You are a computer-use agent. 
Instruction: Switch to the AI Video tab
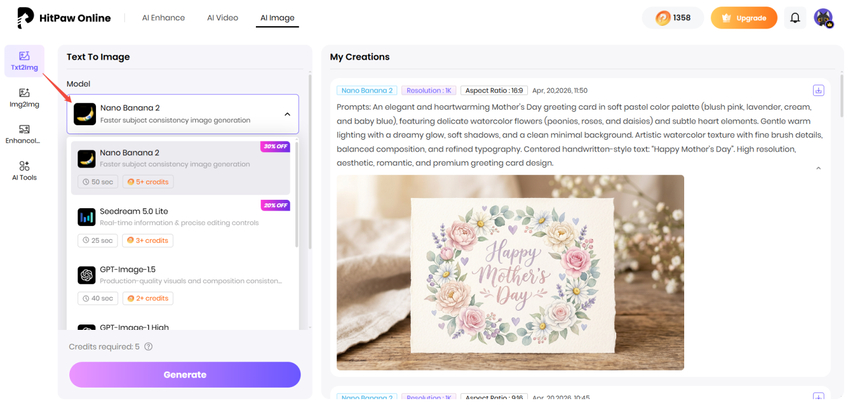(x=222, y=18)
